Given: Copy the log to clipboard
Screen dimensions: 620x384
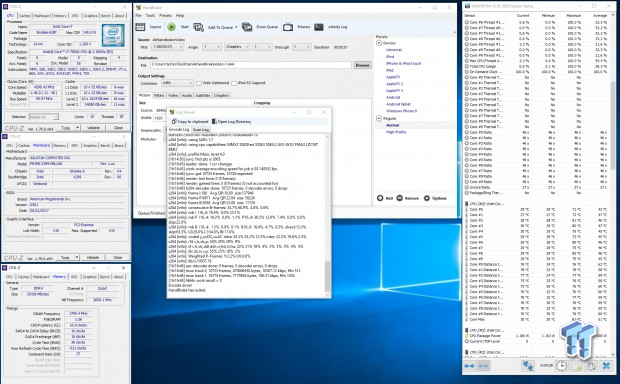Looking at the screenshot, I should pyautogui.click(x=190, y=121).
